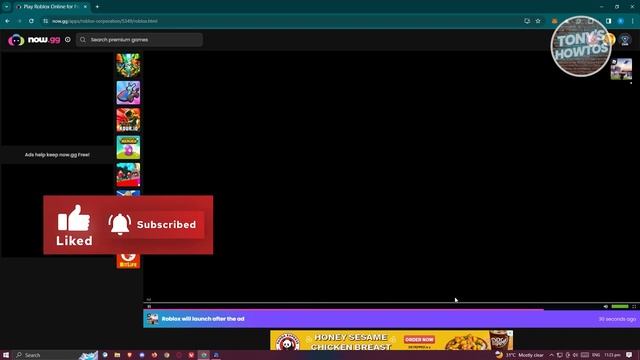The width and height of the screenshot is (640, 360).
Task: Open the taskbar clock showing the time
Action: click(x=612, y=355)
